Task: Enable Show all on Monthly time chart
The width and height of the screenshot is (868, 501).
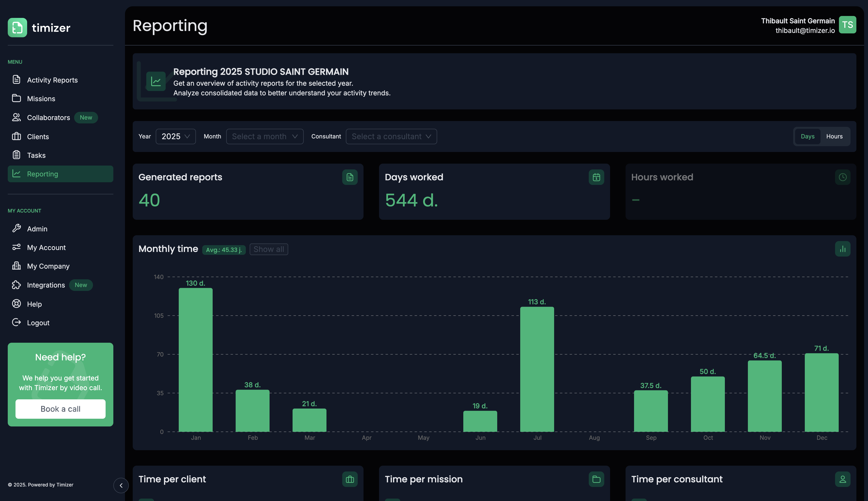Action: (269, 249)
